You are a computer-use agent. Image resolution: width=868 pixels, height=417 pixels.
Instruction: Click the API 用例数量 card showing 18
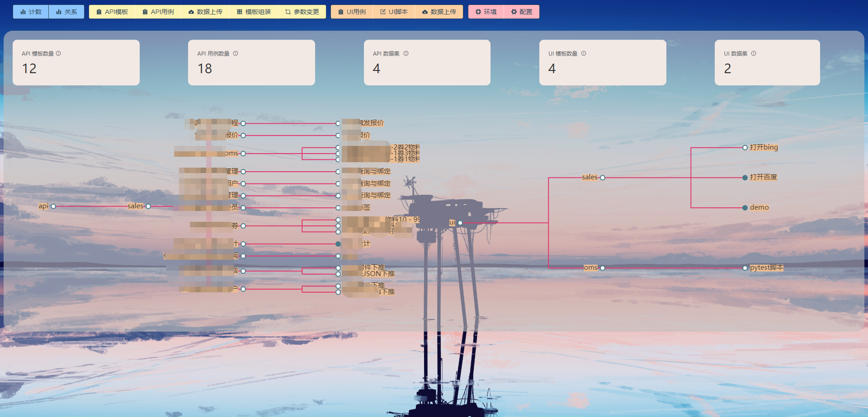[251, 62]
